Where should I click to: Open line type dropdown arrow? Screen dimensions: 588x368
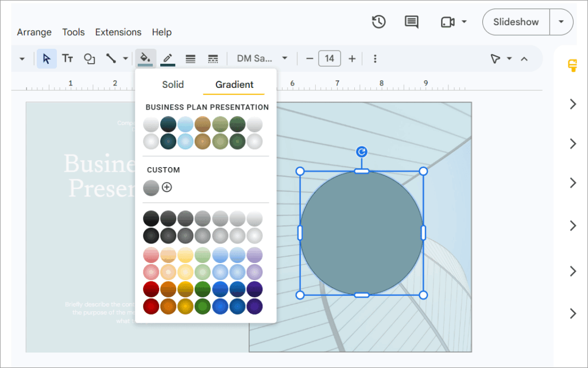tap(125, 59)
